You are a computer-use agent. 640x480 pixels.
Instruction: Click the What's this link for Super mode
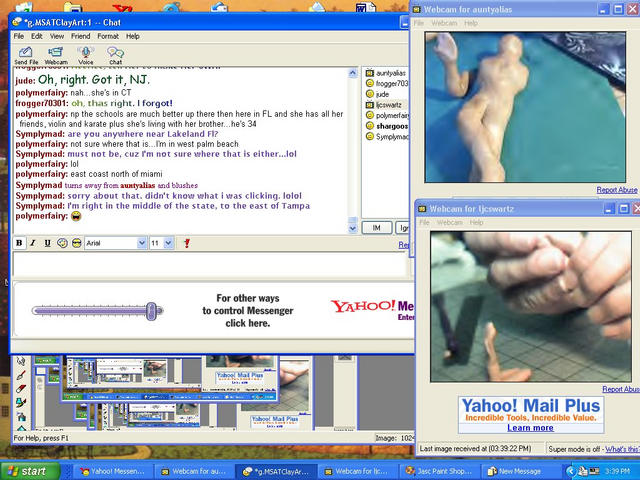622,449
